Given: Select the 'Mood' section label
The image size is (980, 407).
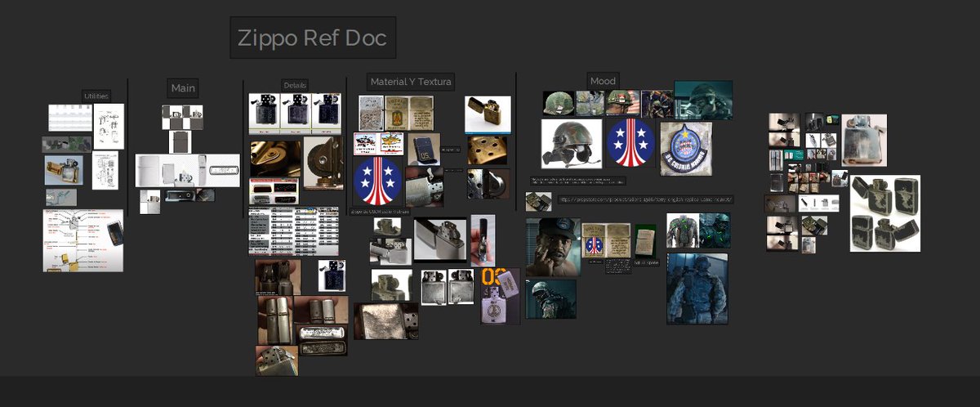Looking at the screenshot, I should pyautogui.click(x=603, y=81).
